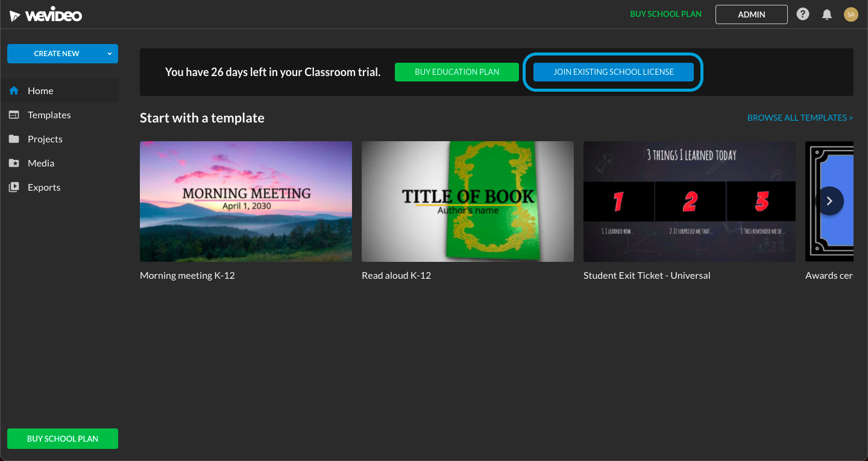Open the Student Exit Ticket thumbnail

[x=690, y=202]
